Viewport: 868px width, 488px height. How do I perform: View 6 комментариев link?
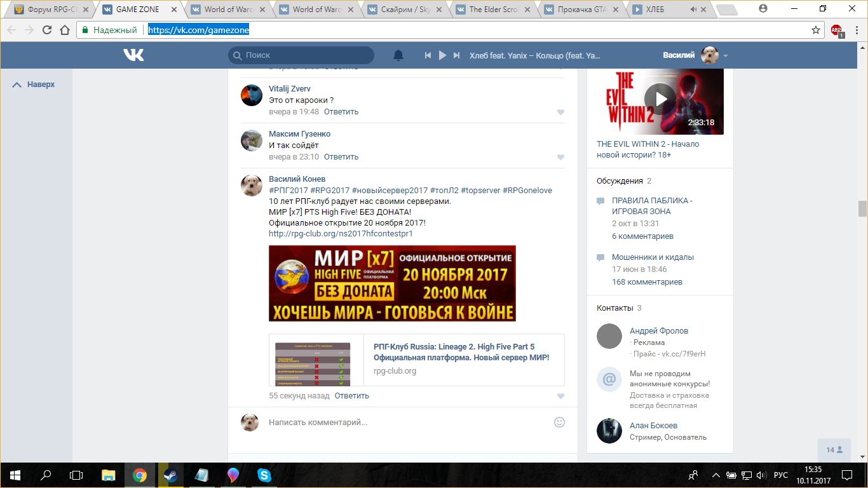pyautogui.click(x=642, y=236)
